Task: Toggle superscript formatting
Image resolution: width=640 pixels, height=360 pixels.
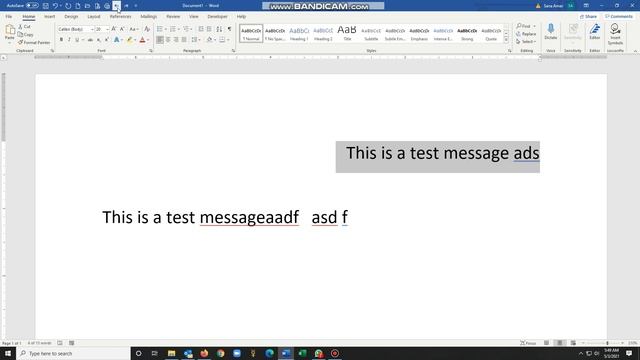Action: tap(107, 40)
